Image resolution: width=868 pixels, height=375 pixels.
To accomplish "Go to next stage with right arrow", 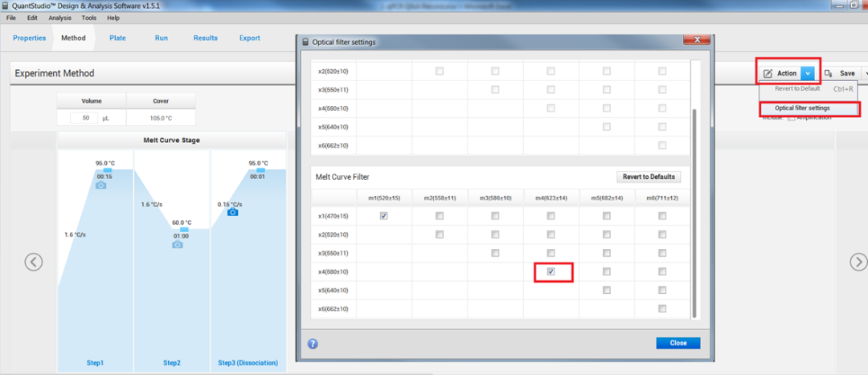I will click(x=859, y=262).
